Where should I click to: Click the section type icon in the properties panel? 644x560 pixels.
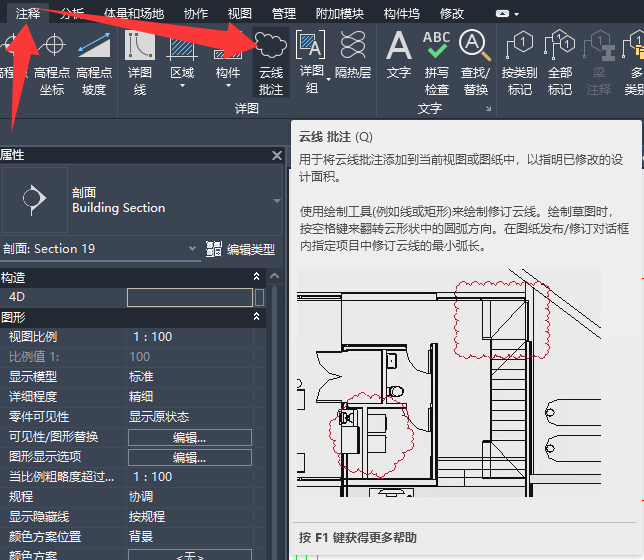[34, 199]
